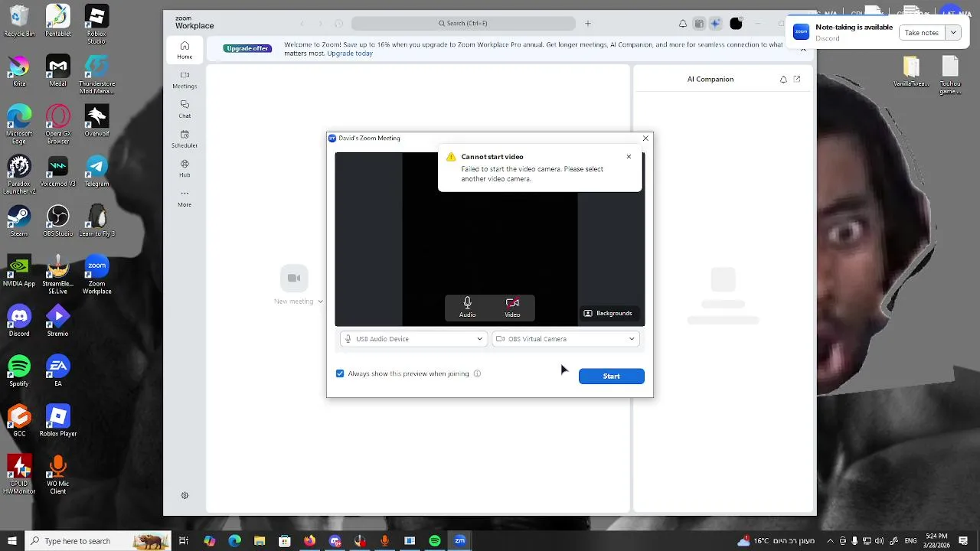Open Meetings in Zoom sidebar

tap(185, 80)
